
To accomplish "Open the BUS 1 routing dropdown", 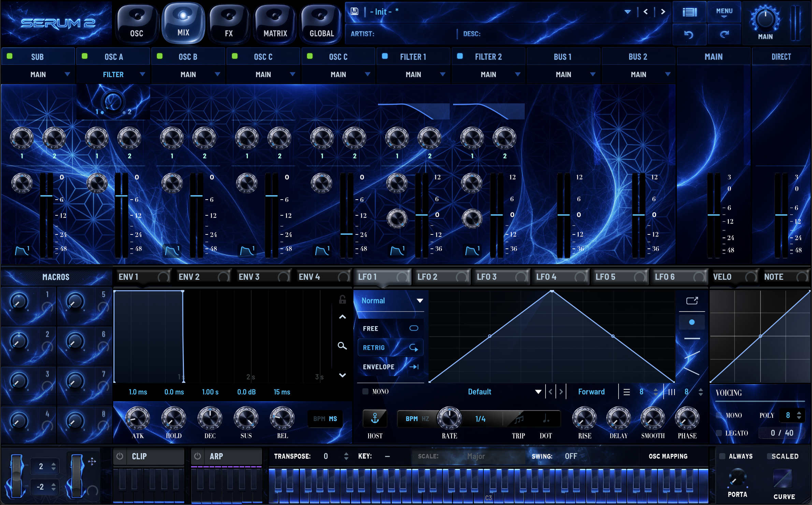I will pos(564,74).
